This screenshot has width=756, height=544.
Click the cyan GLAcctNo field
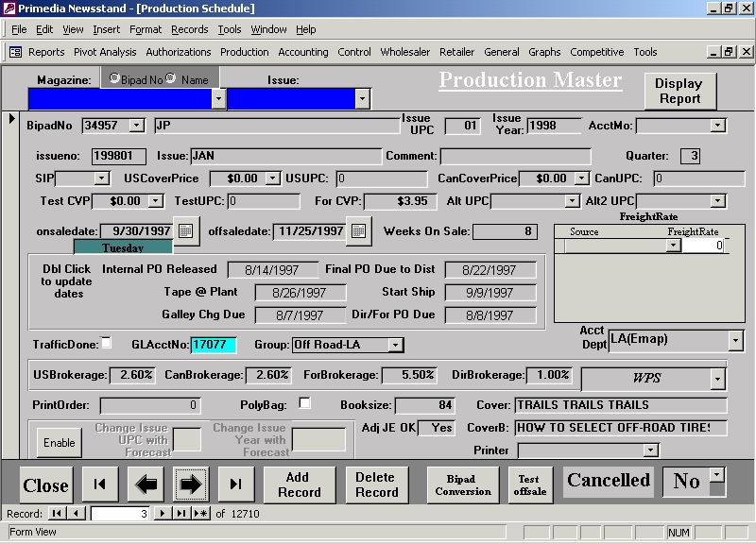pos(213,346)
